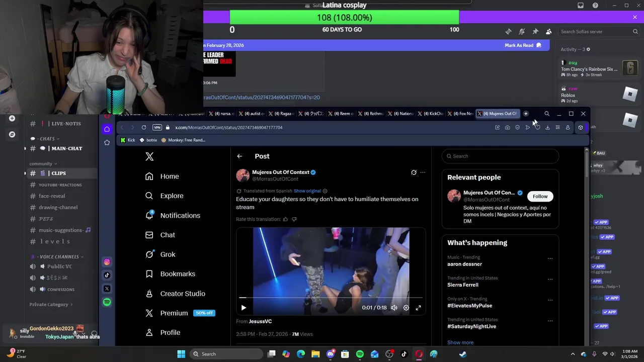Switch to the Reem tab

pos(340,114)
